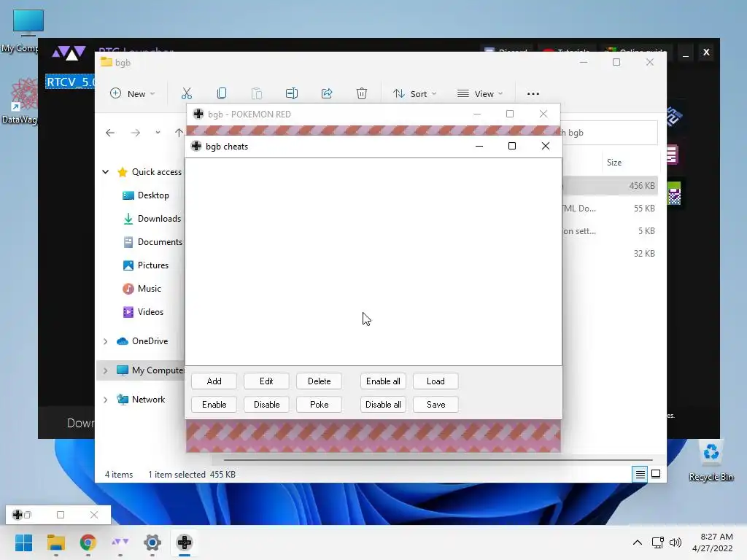Show hidden system tray icons

coord(638,542)
